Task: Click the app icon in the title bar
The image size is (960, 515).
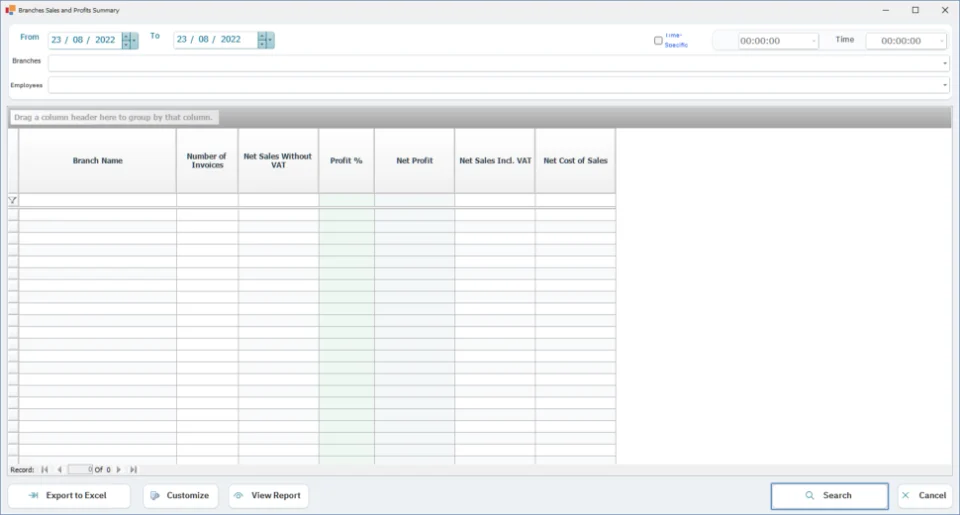Action: (x=10, y=10)
